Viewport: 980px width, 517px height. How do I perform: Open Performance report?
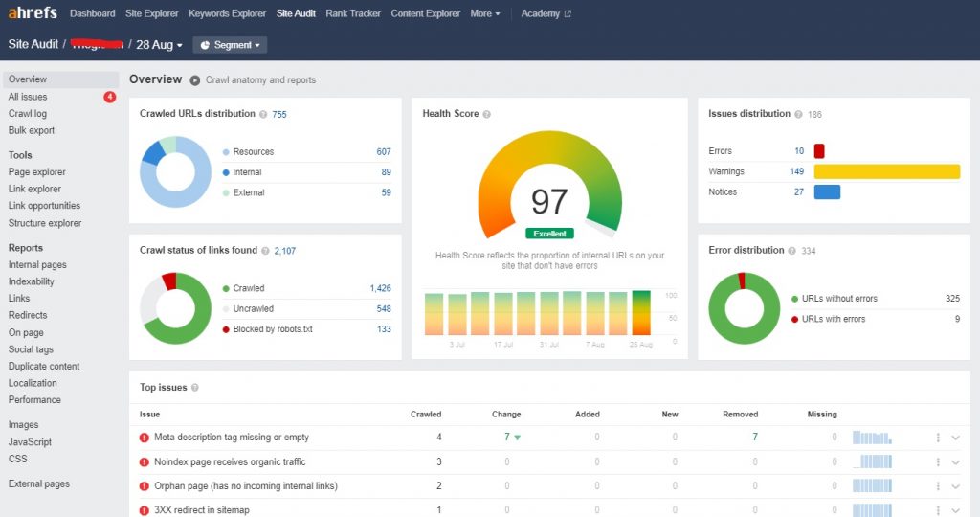coord(34,400)
